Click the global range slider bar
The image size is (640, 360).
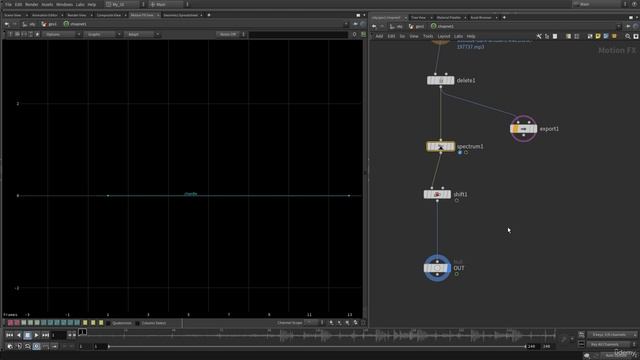pyautogui.click(x=317, y=347)
